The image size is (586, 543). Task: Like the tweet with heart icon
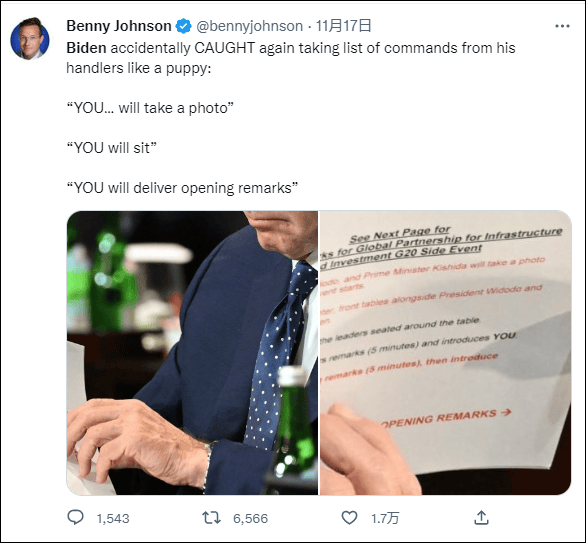click(x=349, y=518)
